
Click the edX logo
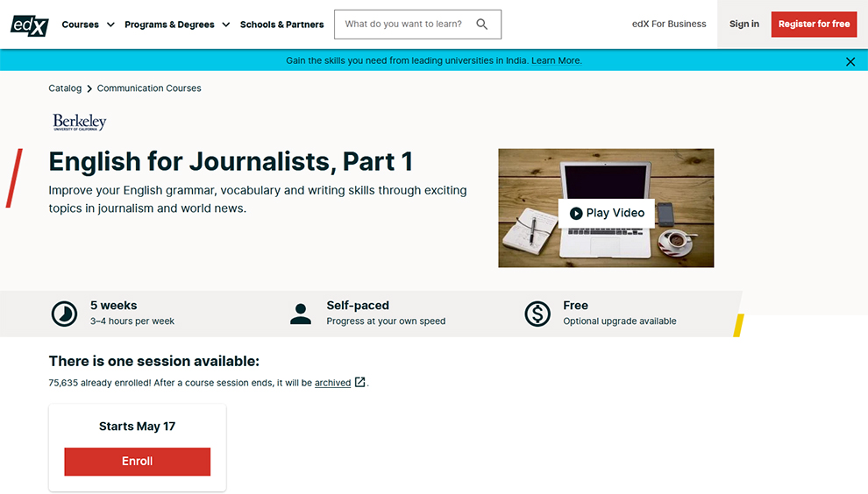click(x=30, y=25)
